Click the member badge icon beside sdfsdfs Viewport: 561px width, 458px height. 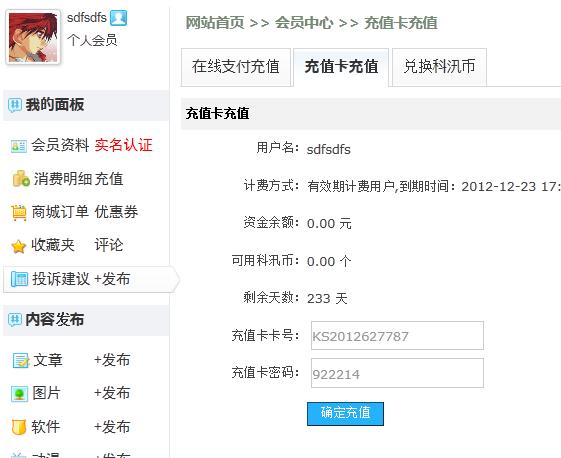(x=118, y=18)
